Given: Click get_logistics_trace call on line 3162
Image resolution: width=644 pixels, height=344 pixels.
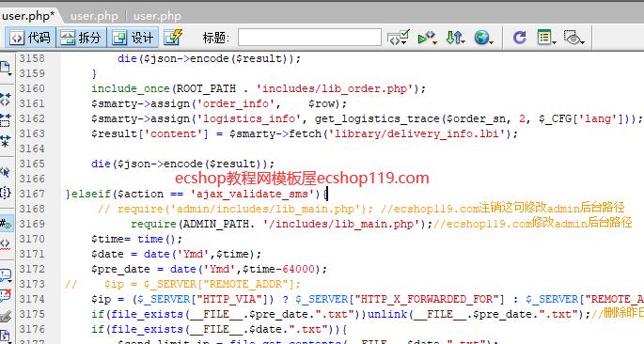Looking at the screenshot, I should pos(377,118).
